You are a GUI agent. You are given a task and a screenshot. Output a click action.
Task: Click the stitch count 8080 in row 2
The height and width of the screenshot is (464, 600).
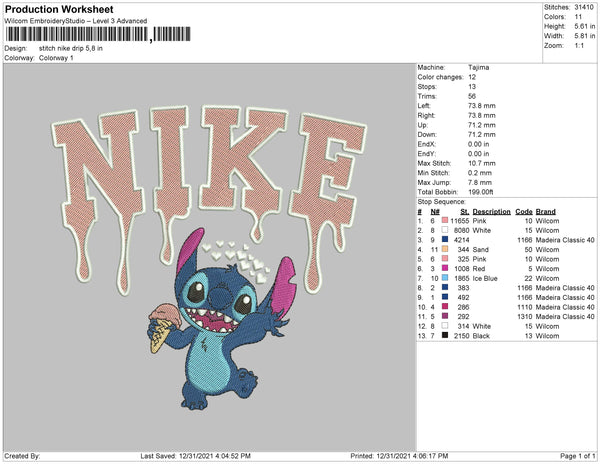461,230
